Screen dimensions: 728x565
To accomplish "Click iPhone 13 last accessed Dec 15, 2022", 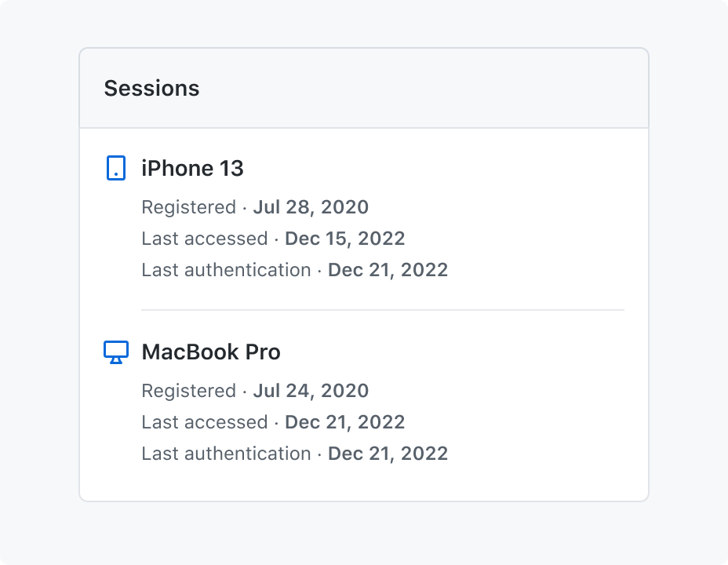I will (x=344, y=239).
